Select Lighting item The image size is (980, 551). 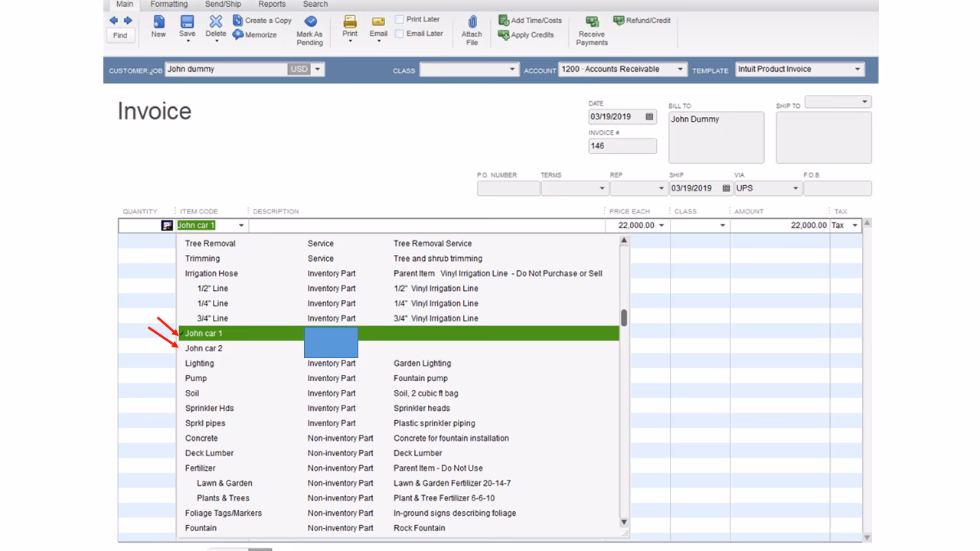click(398, 364)
